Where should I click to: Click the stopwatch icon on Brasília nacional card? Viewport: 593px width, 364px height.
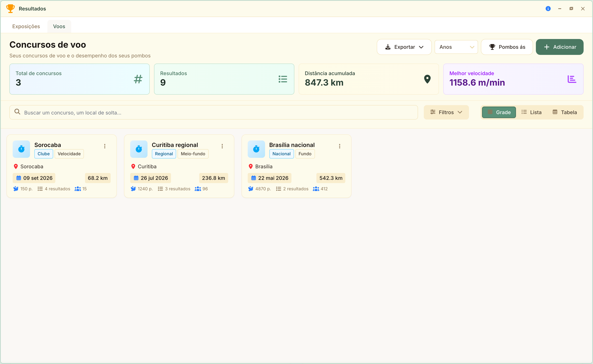point(256,149)
